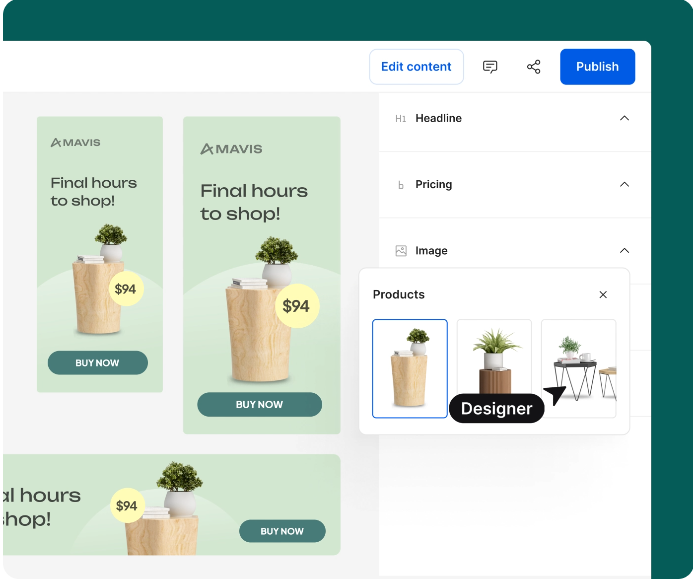Viewport: 693px width, 581px height.
Task: Click the share icon in the top bar
Action: (x=533, y=67)
